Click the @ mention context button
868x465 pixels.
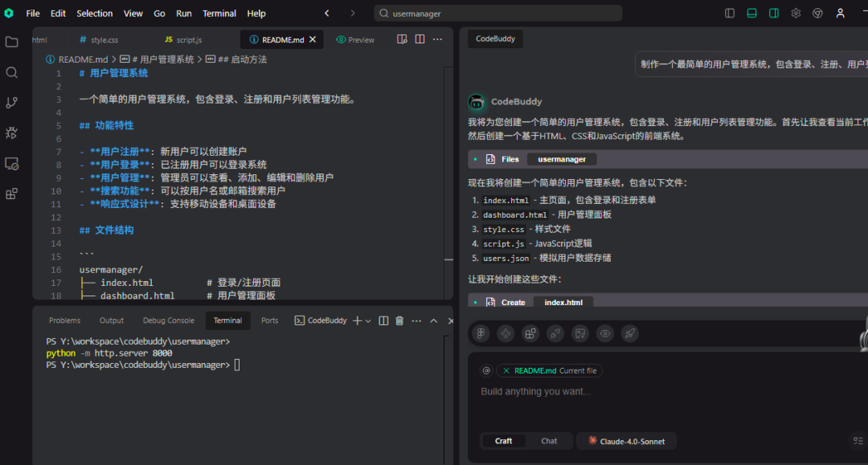pos(486,370)
